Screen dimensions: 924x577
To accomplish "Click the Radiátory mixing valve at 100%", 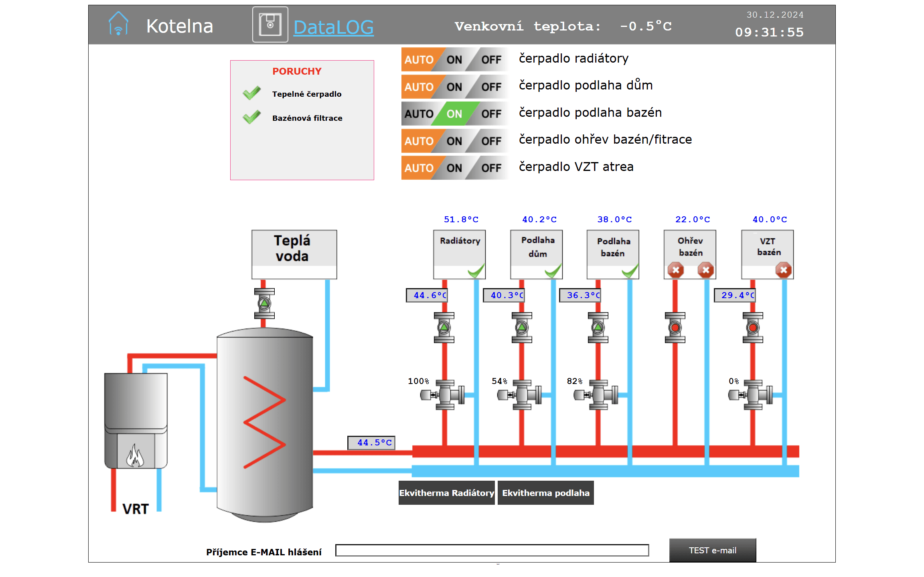I will [443, 395].
